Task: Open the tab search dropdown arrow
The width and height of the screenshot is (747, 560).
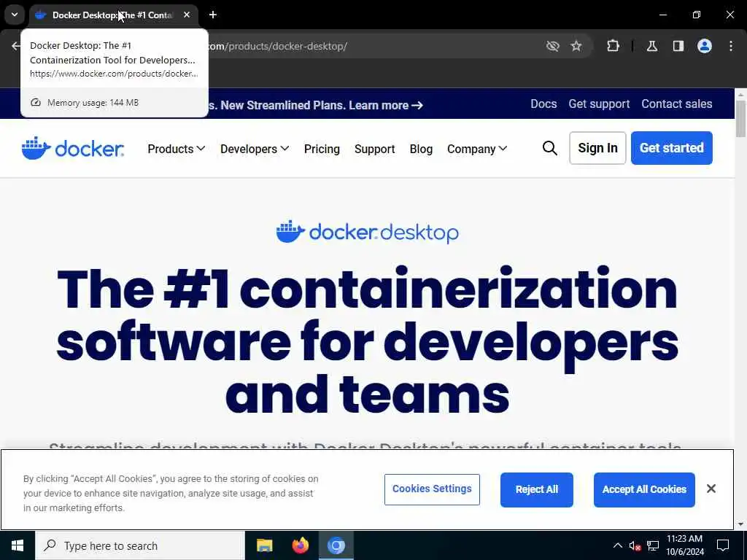Action: point(15,15)
